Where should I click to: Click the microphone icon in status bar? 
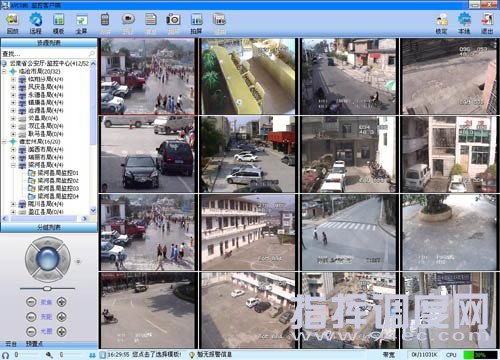tap(49, 355)
